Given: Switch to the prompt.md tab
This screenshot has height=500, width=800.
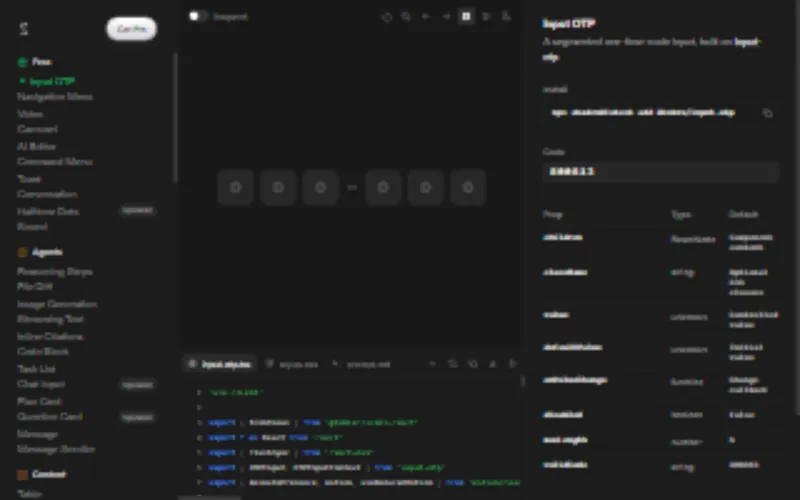Looking at the screenshot, I should (362, 364).
